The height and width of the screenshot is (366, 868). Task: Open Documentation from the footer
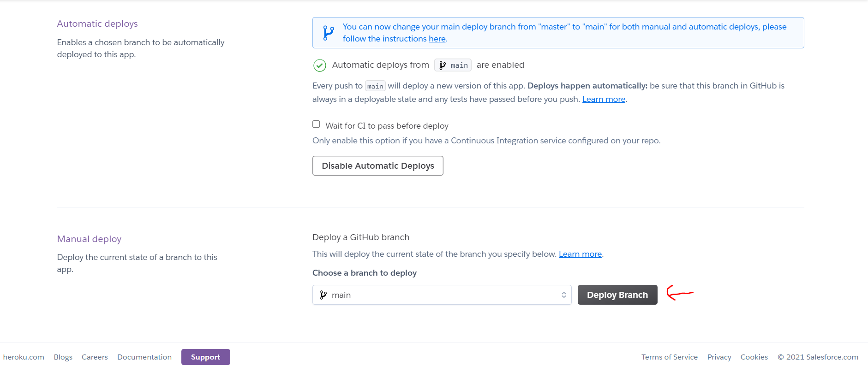pos(144,357)
